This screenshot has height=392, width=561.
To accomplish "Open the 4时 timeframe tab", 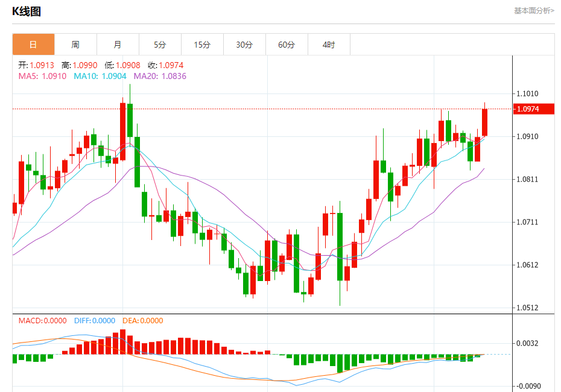I will pyautogui.click(x=329, y=45).
